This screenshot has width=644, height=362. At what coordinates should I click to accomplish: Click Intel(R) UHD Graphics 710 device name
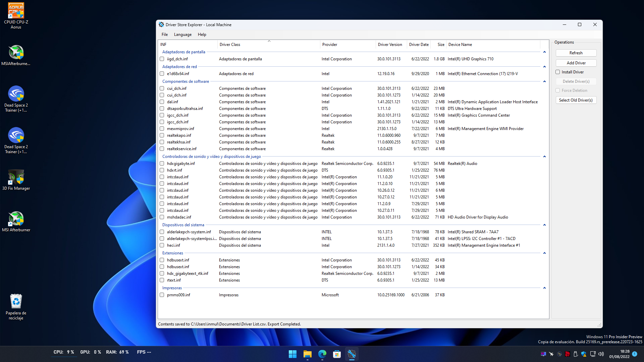click(471, 59)
